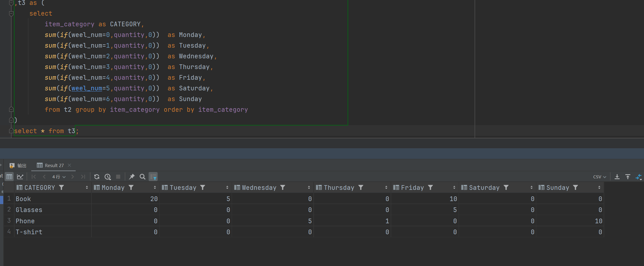The height and width of the screenshot is (266, 644).
Task: Filter the Thursday column
Action: pyautogui.click(x=361, y=188)
